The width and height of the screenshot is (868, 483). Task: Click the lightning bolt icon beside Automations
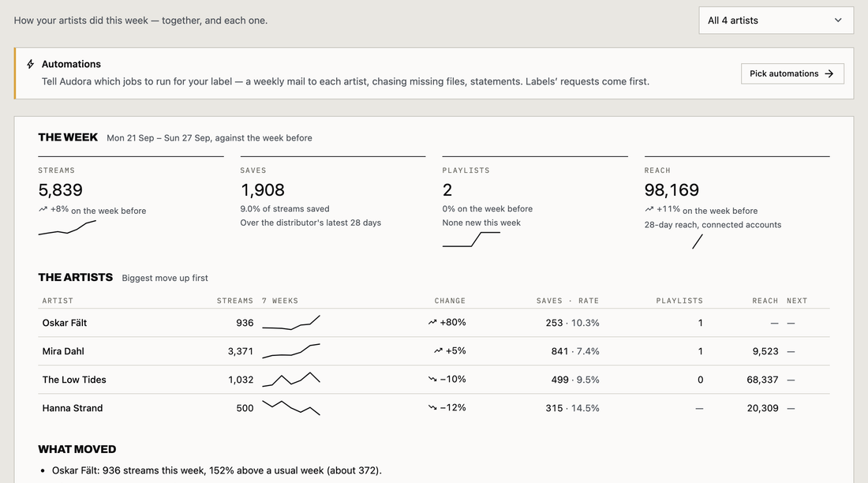click(31, 64)
